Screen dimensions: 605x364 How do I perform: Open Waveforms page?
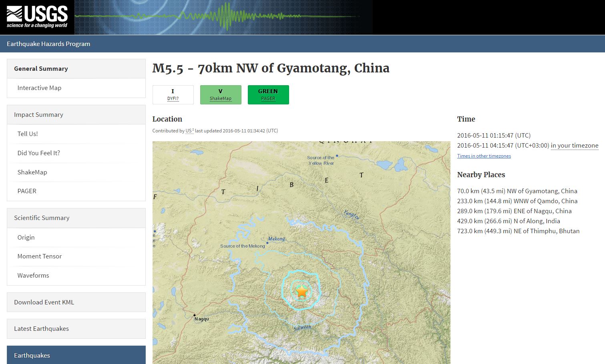pyautogui.click(x=33, y=276)
